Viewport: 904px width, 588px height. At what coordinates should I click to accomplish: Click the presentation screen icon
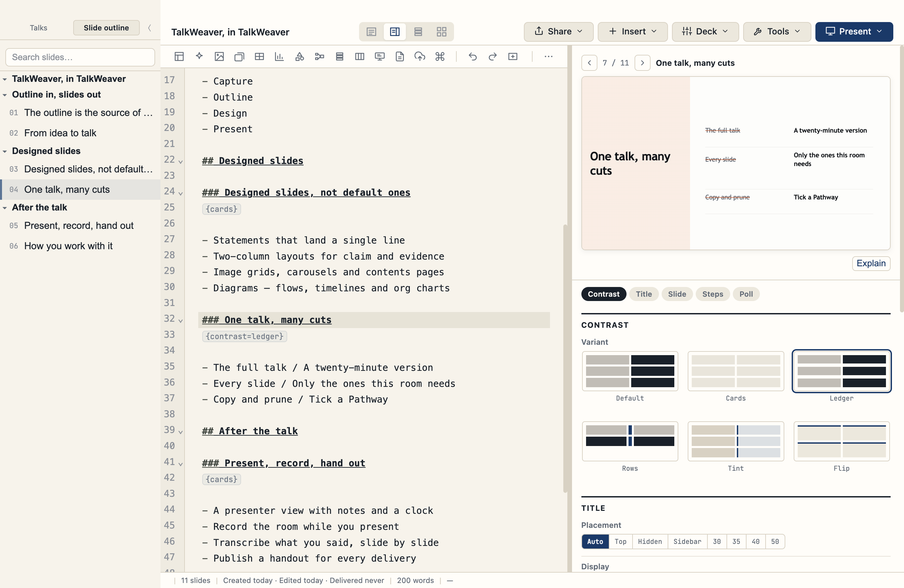[380, 56]
